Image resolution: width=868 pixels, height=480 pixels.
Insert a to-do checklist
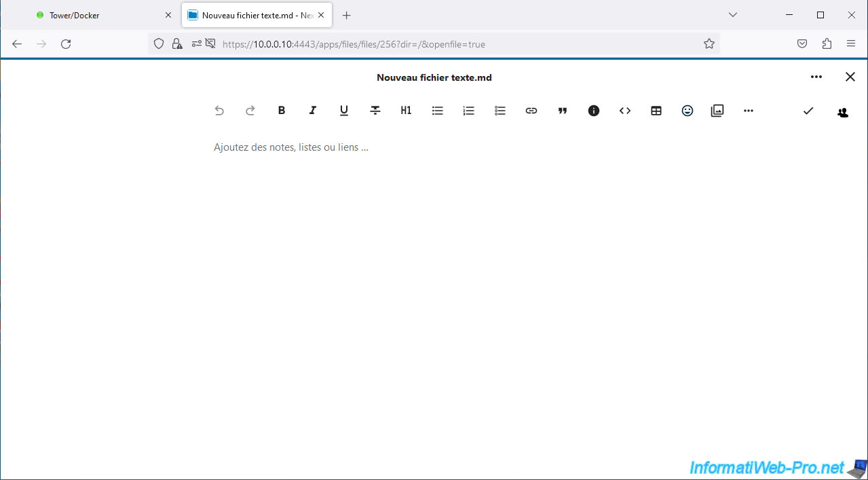[x=500, y=111]
